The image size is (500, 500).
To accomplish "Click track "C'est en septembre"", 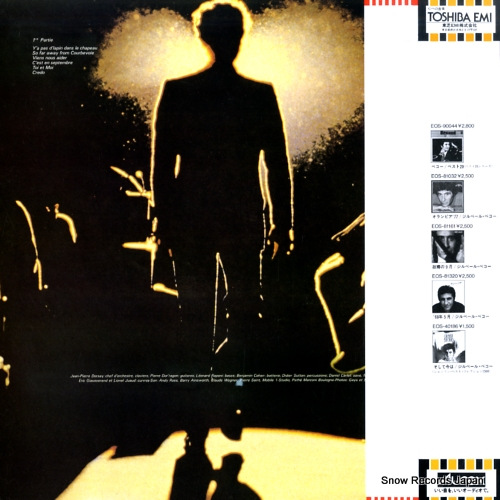I will (x=52, y=63).
